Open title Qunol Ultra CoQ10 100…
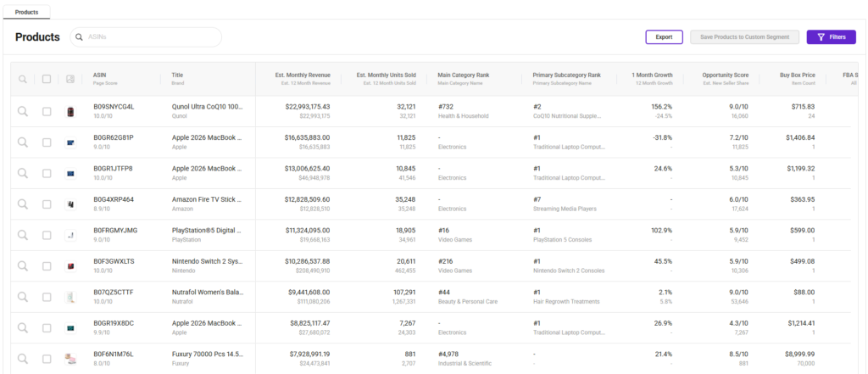The image size is (868, 374). pos(207,107)
